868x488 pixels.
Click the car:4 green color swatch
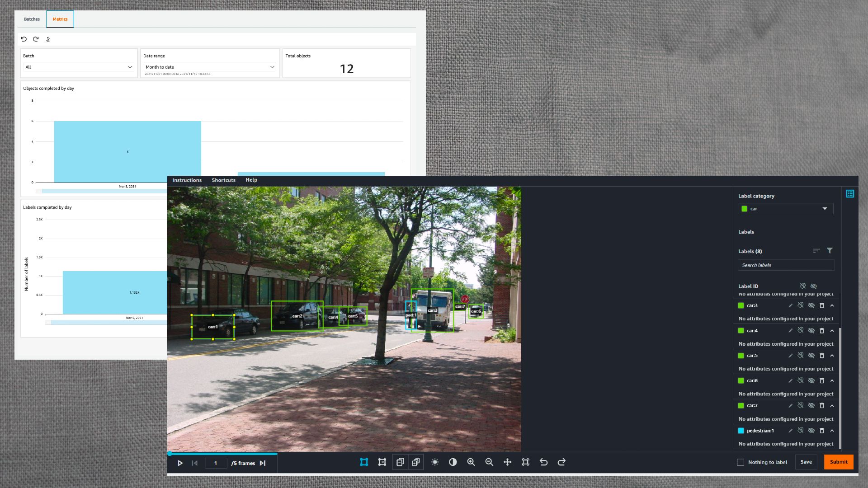(x=741, y=331)
